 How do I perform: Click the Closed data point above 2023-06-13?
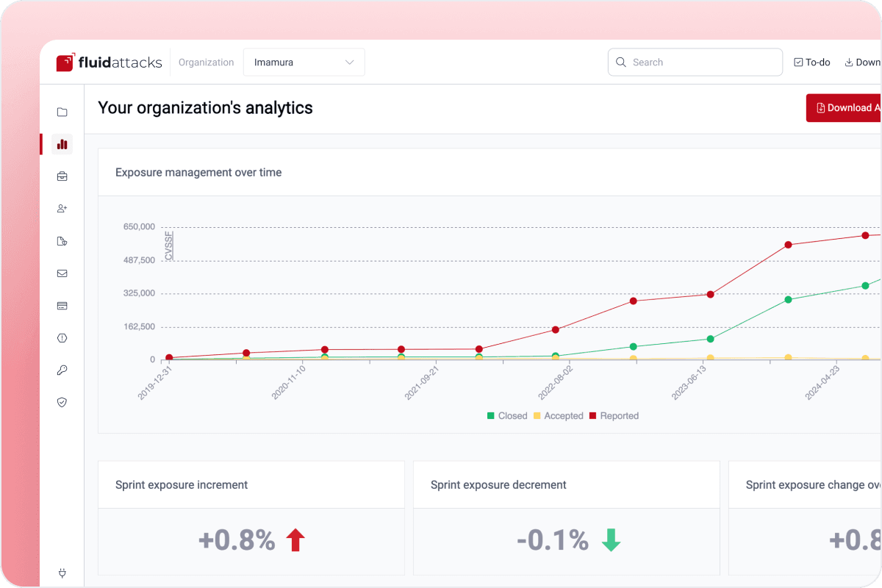point(710,339)
